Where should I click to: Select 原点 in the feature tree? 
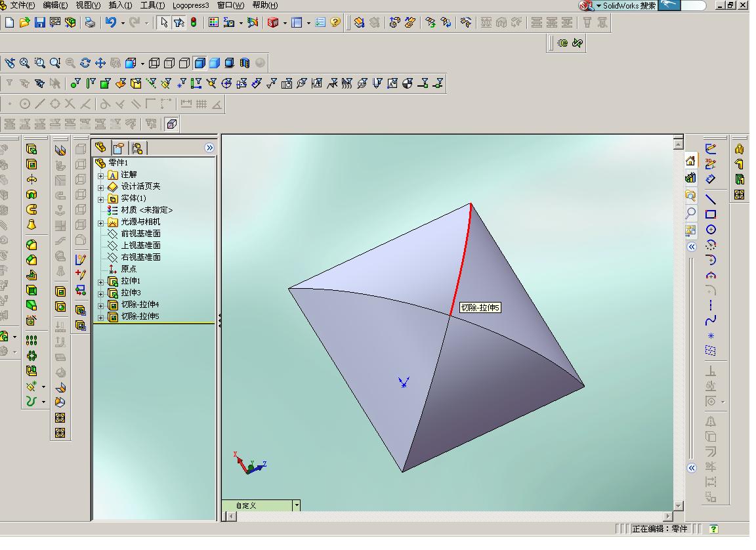tap(129, 269)
